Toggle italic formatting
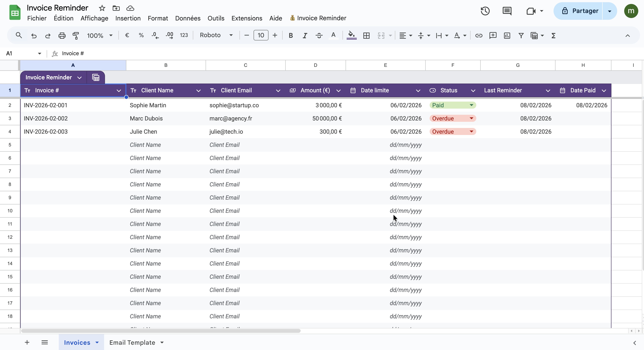644x350 pixels. tap(304, 35)
